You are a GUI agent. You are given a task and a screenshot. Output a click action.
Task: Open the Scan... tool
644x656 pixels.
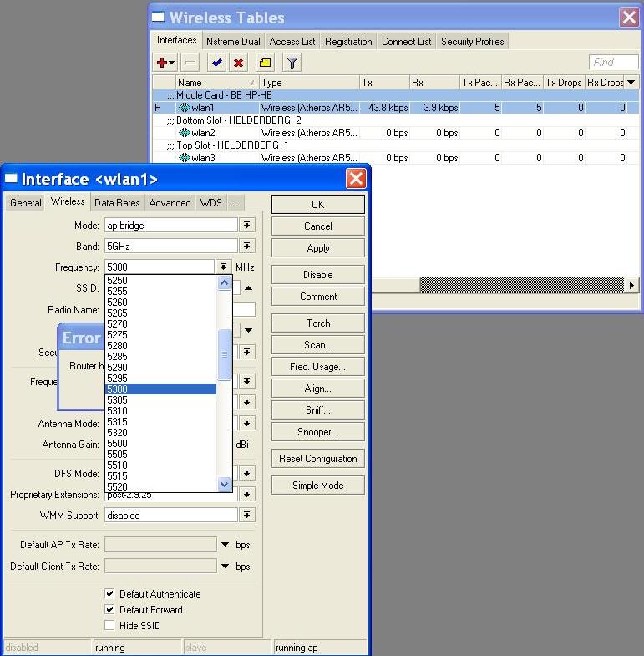coord(317,345)
